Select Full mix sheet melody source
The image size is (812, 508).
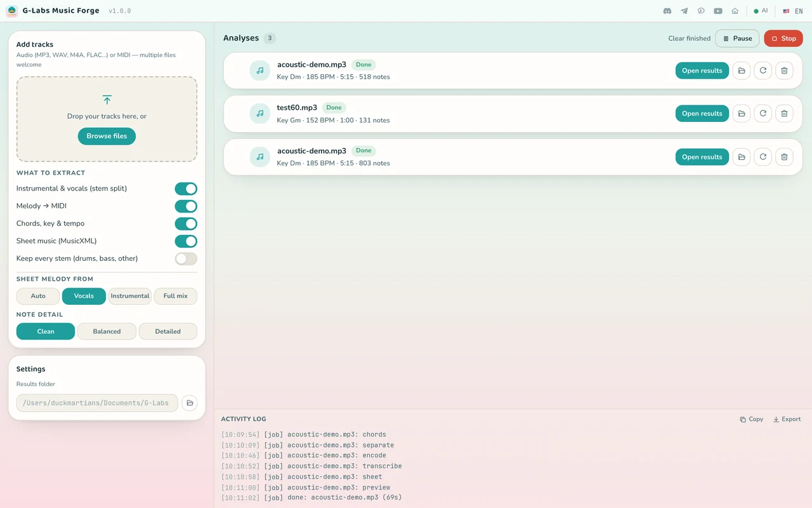point(176,296)
